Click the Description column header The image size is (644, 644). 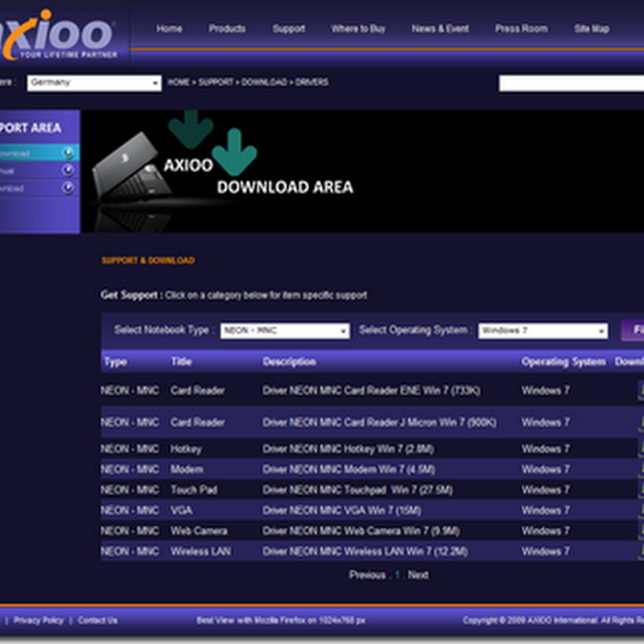(289, 361)
